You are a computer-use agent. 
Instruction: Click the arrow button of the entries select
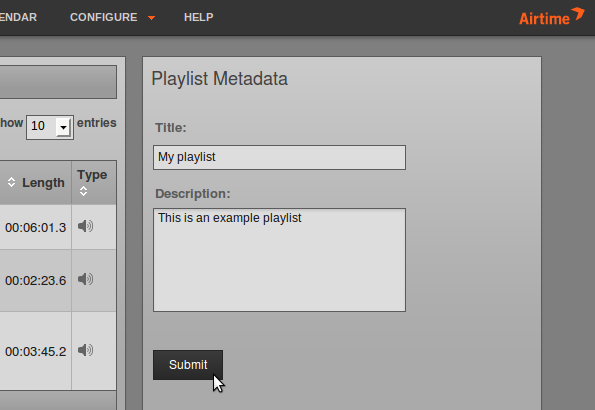point(63,127)
